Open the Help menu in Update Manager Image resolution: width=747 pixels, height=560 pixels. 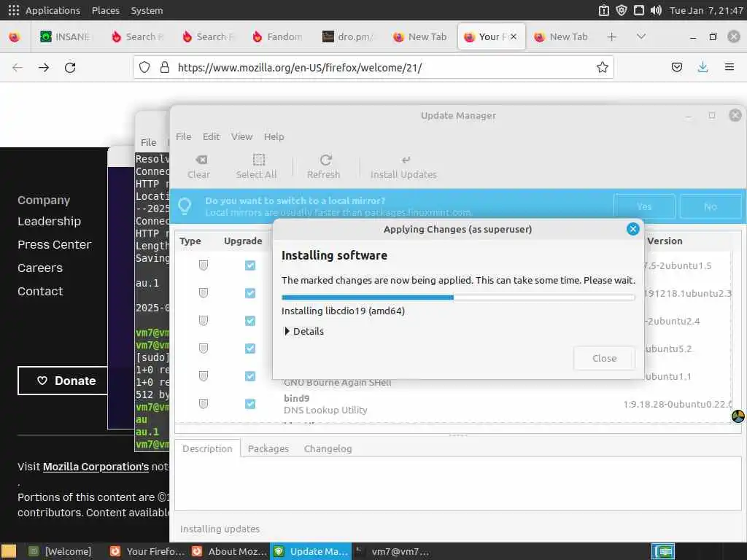(x=274, y=136)
